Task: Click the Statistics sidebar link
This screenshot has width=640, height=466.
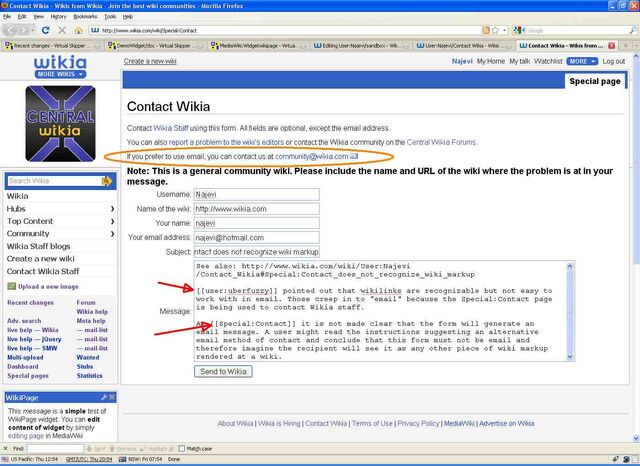Action: 89,375
